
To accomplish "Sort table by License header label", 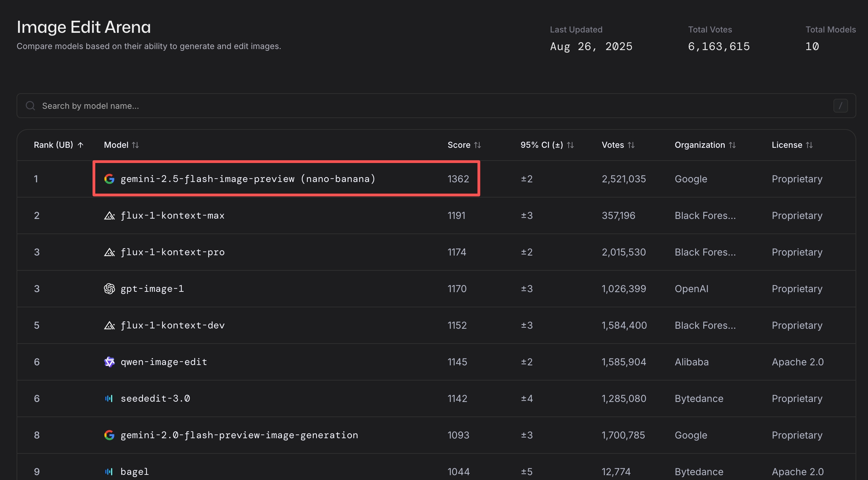I will 787,145.
